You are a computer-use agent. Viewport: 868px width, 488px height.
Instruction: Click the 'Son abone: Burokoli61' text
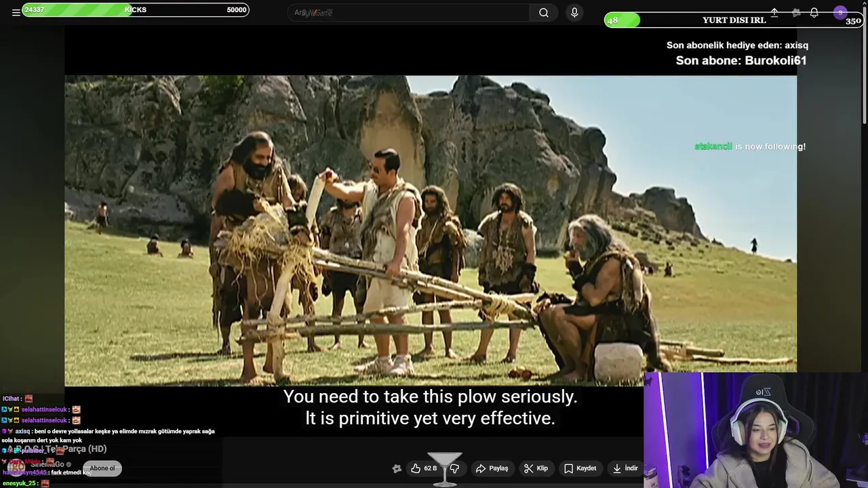tap(741, 60)
